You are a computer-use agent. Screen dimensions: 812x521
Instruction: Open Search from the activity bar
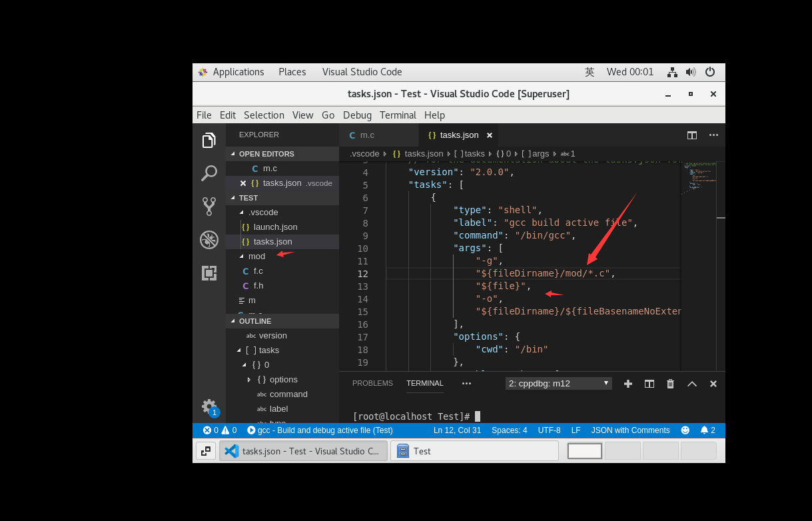point(209,173)
